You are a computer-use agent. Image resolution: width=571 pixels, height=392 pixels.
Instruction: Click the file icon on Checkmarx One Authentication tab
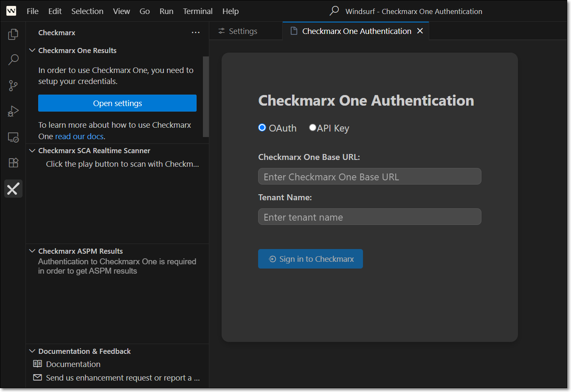tap(293, 31)
